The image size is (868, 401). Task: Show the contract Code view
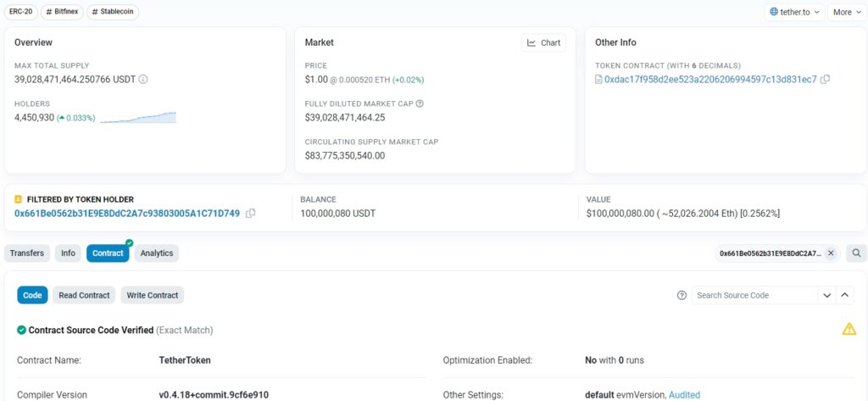(x=33, y=295)
